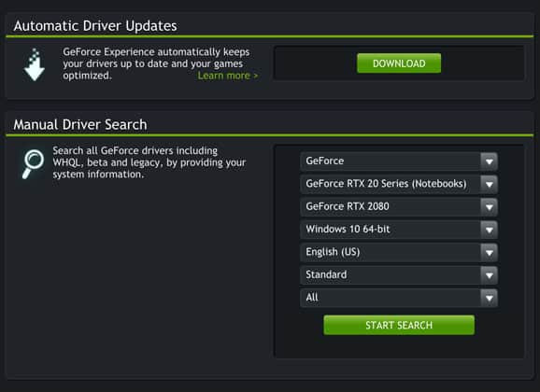This screenshot has width=540, height=392.
Task: Click the arrow next to the All dropdown
Action: (x=489, y=298)
